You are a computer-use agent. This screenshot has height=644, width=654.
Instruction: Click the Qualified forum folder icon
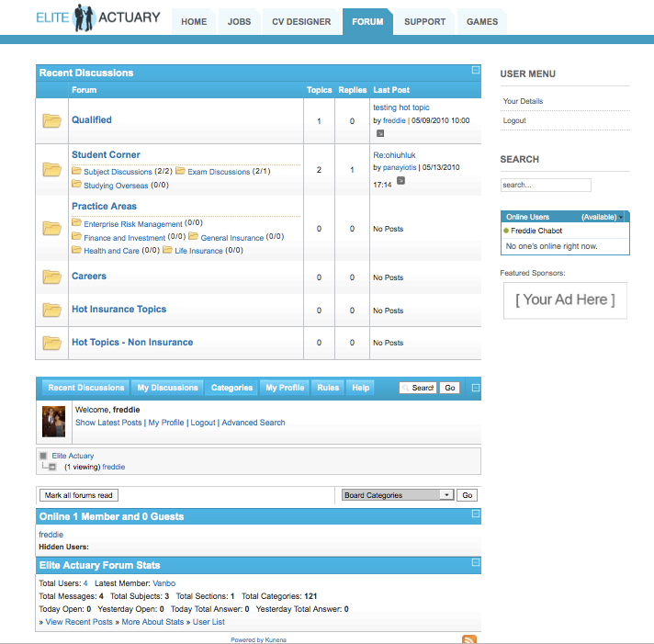tap(51, 120)
